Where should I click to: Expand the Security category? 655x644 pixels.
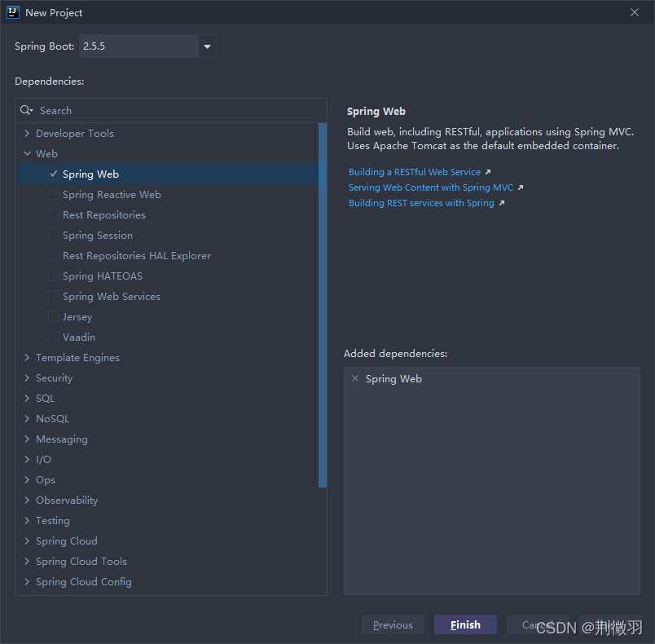pyautogui.click(x=27, y=377)
